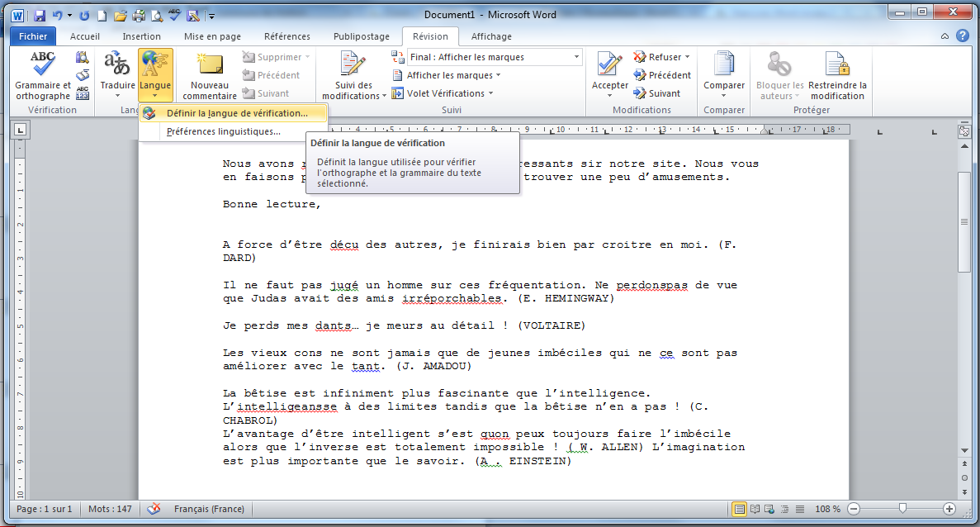Zoom out with minus button

click(x=854, y=509)
